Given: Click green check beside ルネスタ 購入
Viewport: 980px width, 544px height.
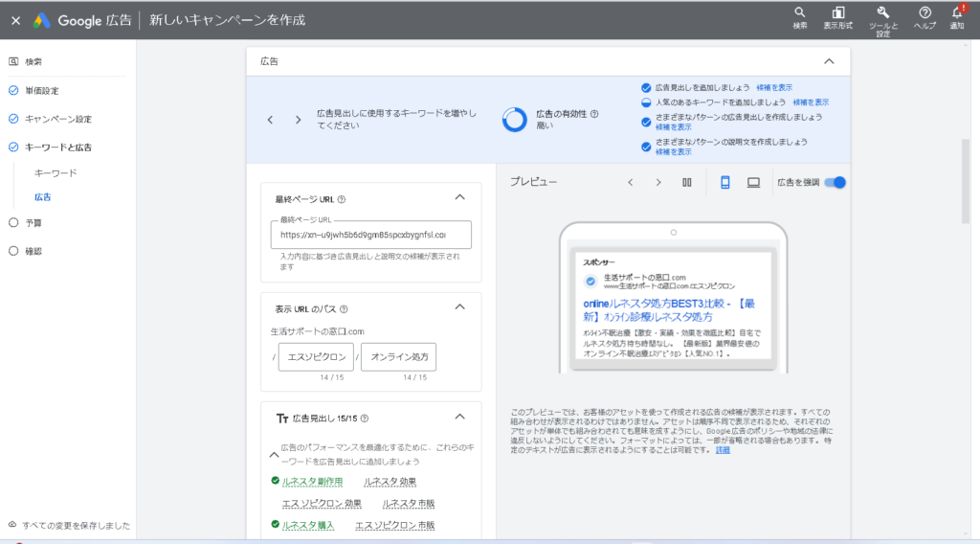Looking at the screenshot, I should click(x=275, y=525).
